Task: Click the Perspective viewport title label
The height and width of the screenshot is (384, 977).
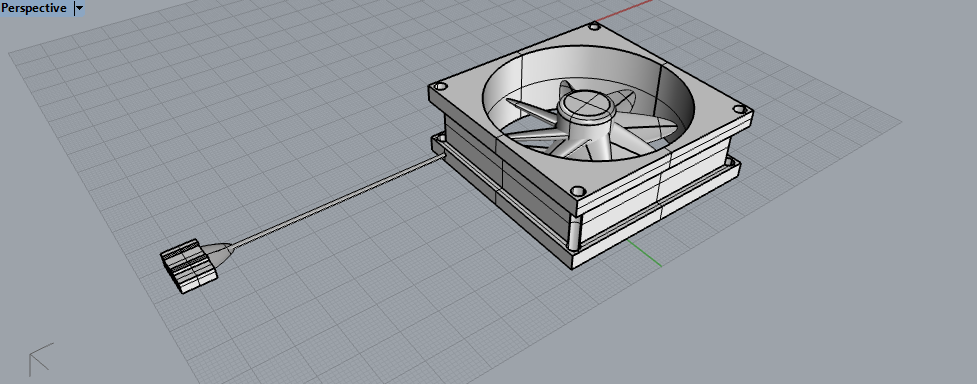Action: click(34, 8)
